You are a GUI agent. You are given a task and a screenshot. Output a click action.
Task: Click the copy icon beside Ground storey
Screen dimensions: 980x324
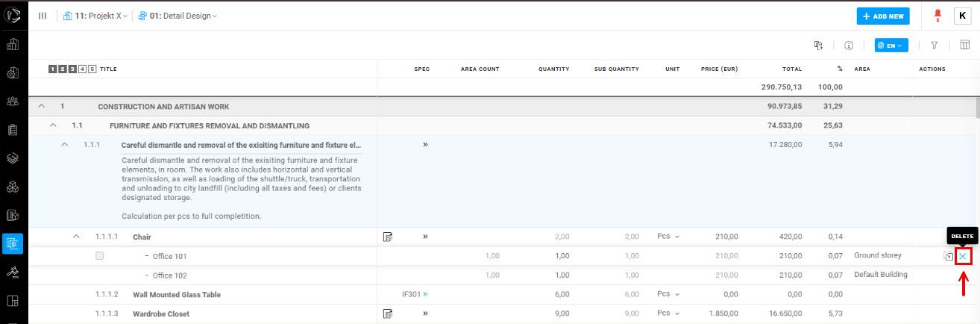pyautogui.click(x=948, y=256)
